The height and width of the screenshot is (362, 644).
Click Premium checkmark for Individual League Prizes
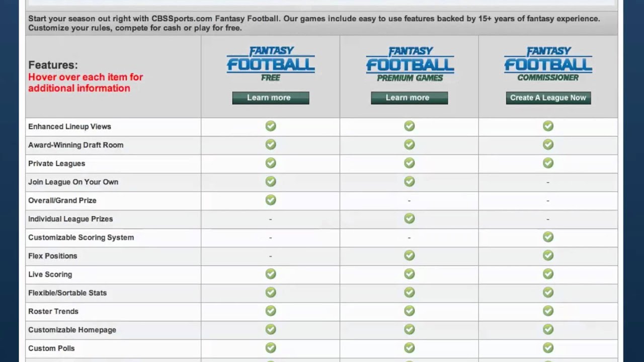click(410, 219)
